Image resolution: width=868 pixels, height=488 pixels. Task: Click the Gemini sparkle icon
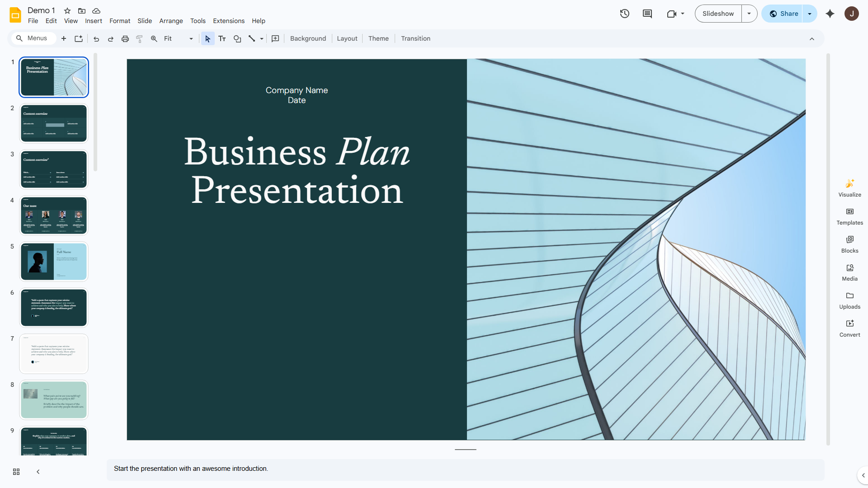tap(830, 14)
